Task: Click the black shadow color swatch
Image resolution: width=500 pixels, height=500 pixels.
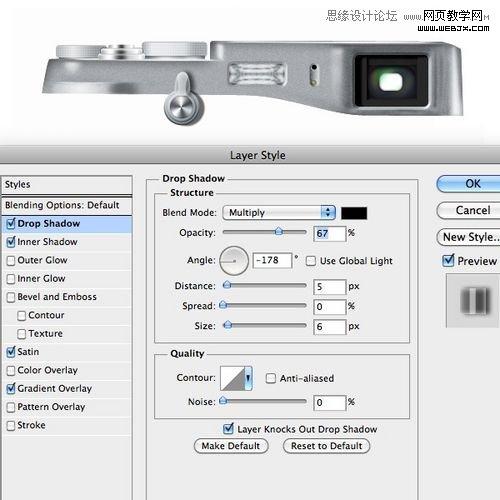Action: coord(354,213)
